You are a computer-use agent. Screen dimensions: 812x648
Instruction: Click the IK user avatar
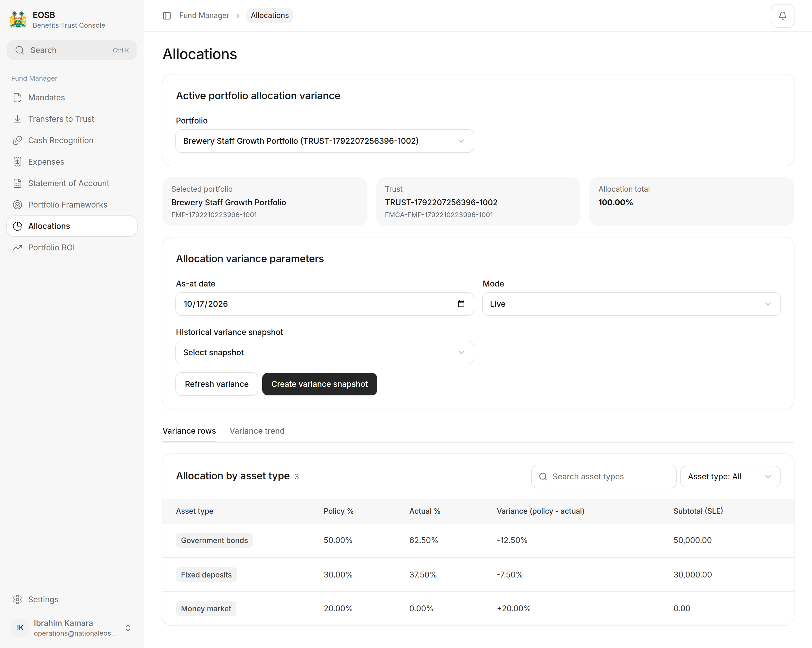[x=20, y=627]
